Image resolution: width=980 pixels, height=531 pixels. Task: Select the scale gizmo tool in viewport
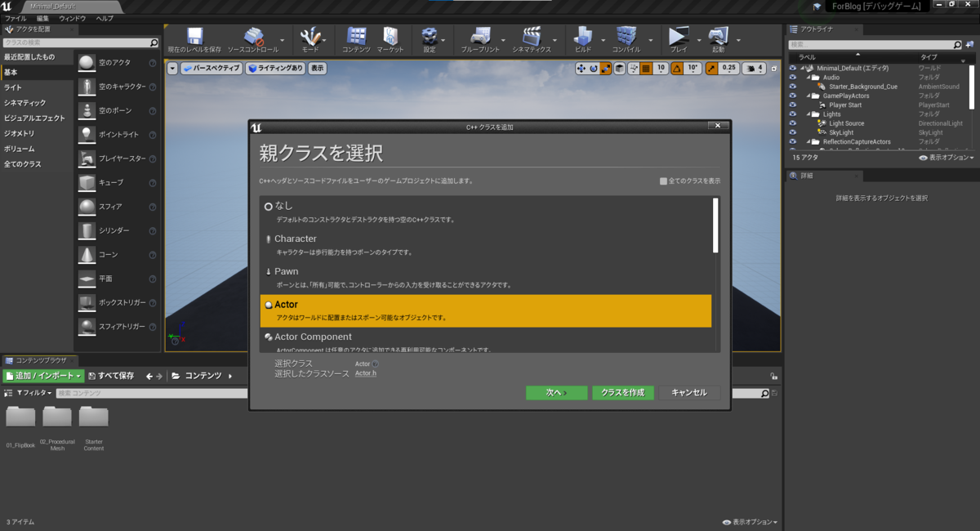click(606, 69)
